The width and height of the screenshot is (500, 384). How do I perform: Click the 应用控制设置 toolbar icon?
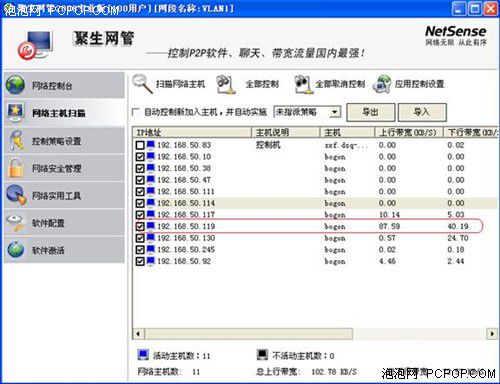[382, 84]
